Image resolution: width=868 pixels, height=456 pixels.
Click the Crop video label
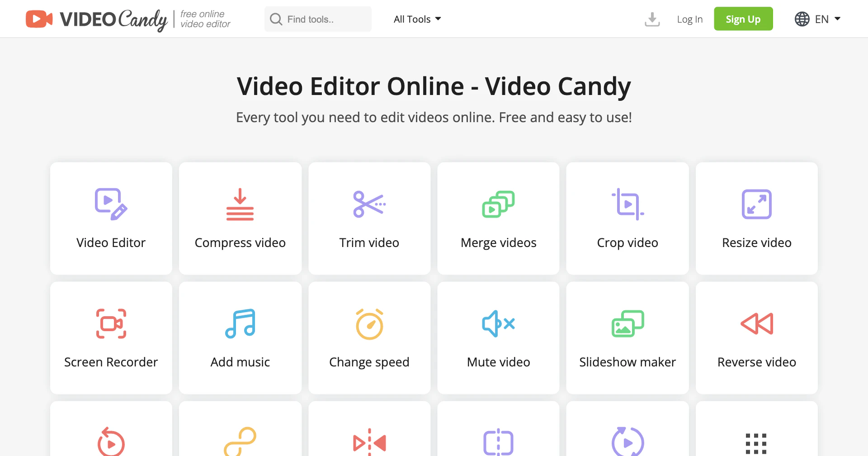tap(627, 243)
